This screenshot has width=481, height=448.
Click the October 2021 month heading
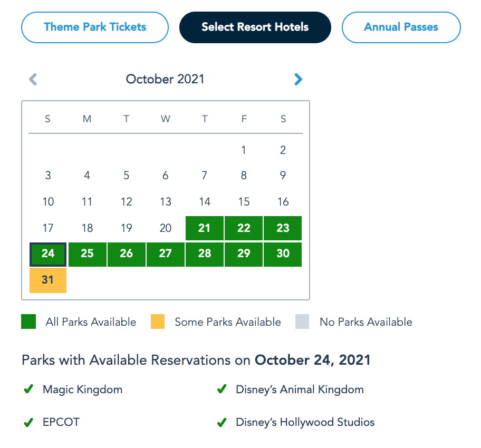pyautogui.click(x=165, y=80)
